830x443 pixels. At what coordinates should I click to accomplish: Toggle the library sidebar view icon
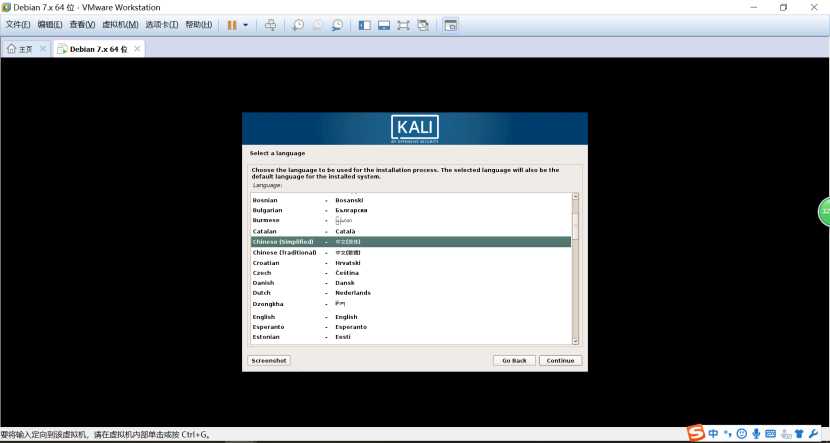point(365,25)
